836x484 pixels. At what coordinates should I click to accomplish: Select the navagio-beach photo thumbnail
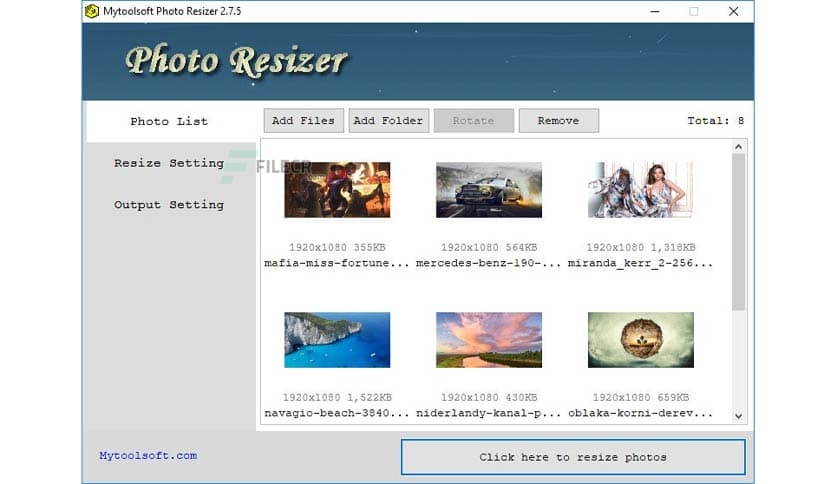pos(337,340)
